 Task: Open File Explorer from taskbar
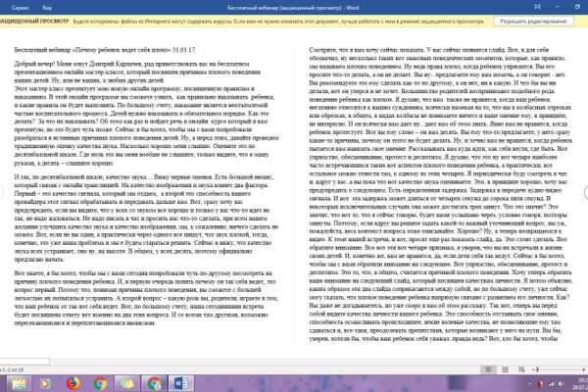pos(19,383)
